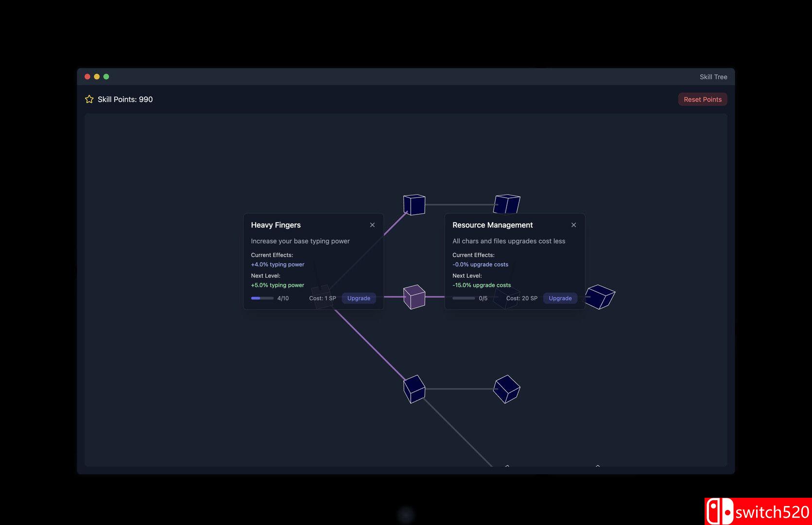Click the Resource Management 0/5 progress bar

pyautogui.click(x=464, y=298)
